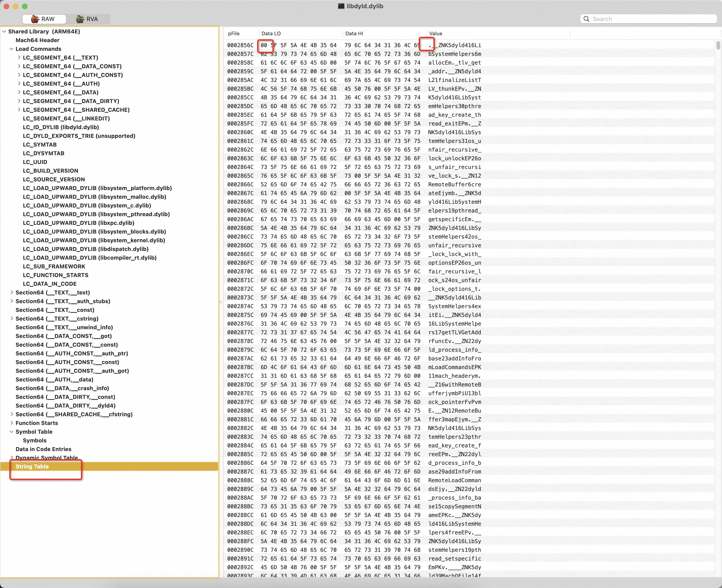The width and height of the screenshot is (722, 588).
Task: Expand LC_SEGMENT_64 (__DATA_DIRTY) node
Action: (x=19, y=101)
